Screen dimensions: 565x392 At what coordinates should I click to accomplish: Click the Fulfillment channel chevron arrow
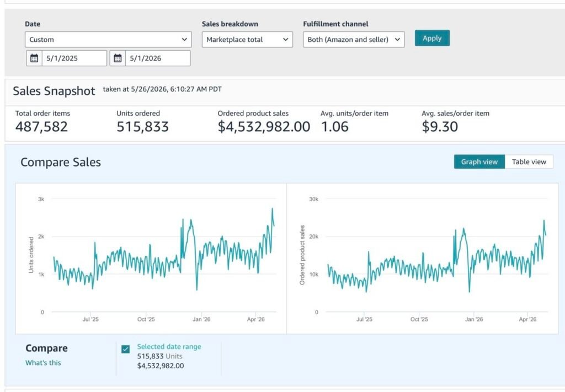397,40
